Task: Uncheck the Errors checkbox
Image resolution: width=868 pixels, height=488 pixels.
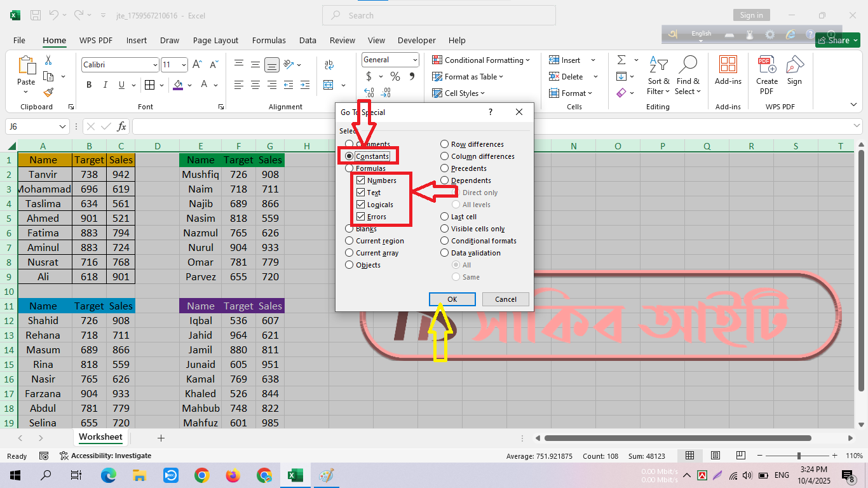Action: 361,217
